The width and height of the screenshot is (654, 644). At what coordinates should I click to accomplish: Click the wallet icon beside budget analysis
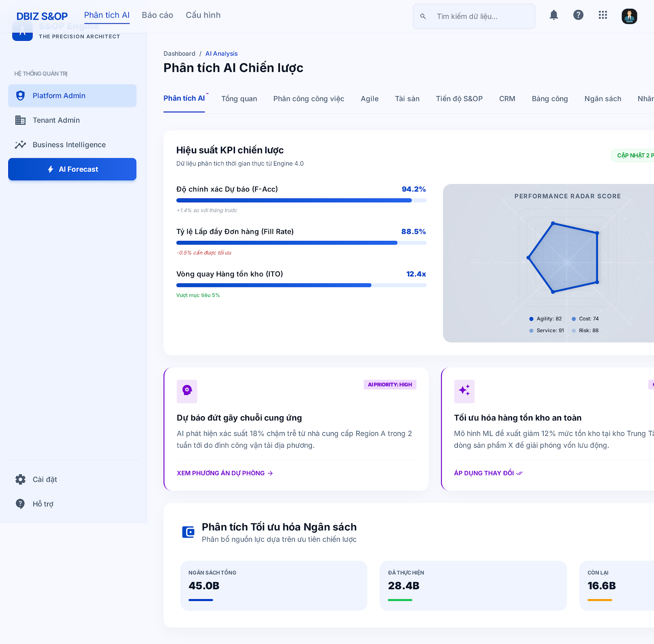coord(188,532)
